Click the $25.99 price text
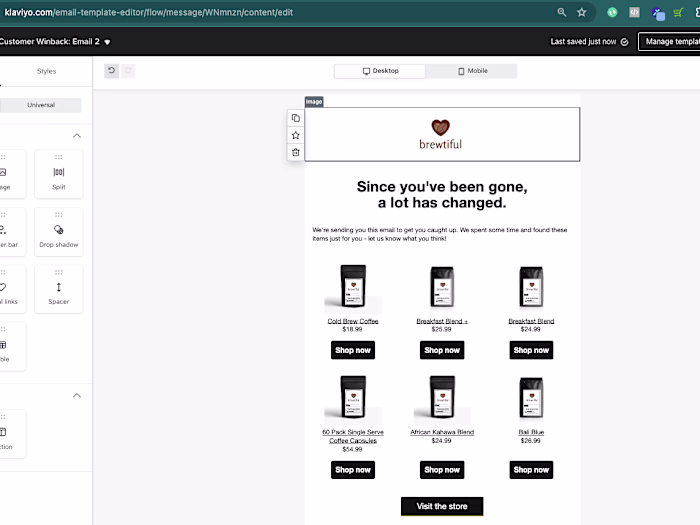 (442, 329)
